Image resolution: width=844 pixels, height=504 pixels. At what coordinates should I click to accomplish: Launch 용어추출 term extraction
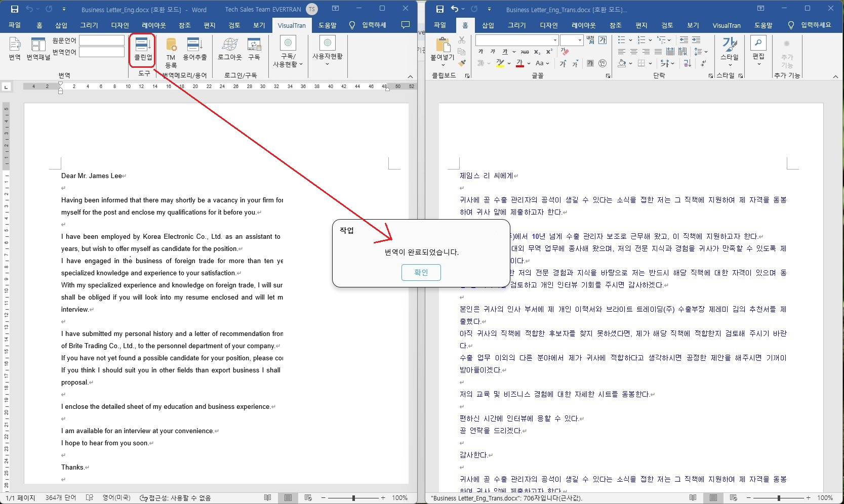(x=195, y=49)
